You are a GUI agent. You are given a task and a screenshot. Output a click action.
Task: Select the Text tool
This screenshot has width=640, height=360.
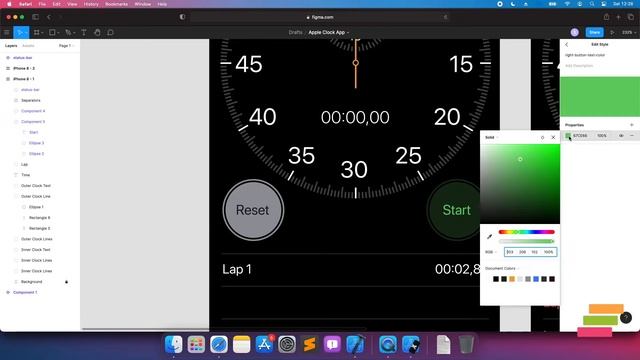coord(84,32)
